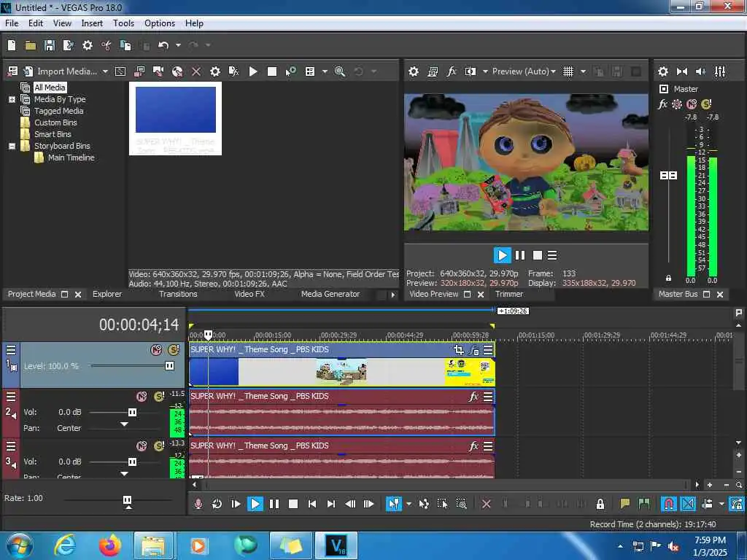Open Event Pan/Crop on video event
Image resolution: width=747 pixels, height=560 pixels.
point(458,350)
